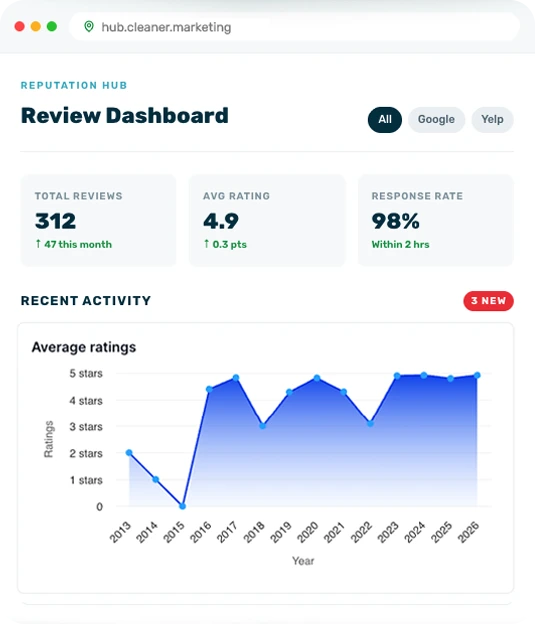Click the '4 stars' axis label
This screenshot has height=624, width=535.
click(86, 400)
